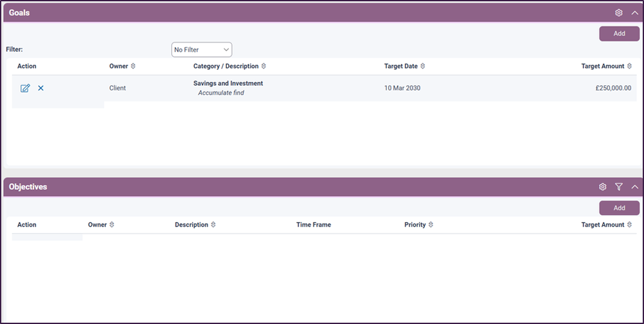Edit the Savings and Investment goal
The width and height of the screenshot is (644, 324).
point(25,88)
